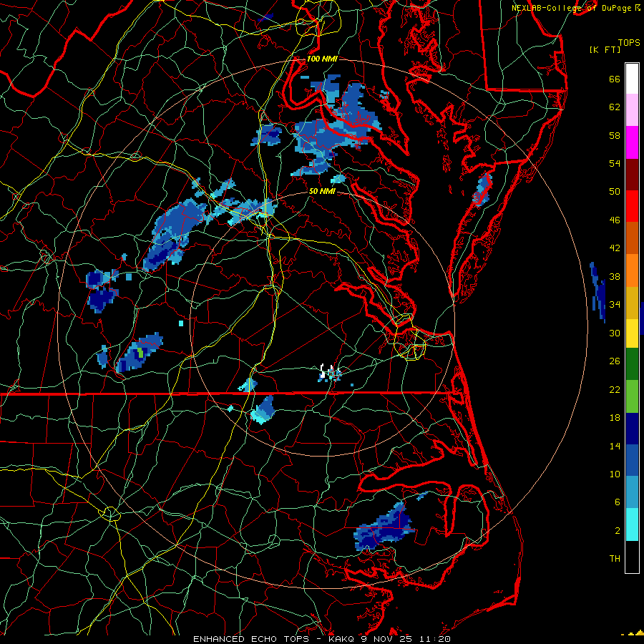This screenshot has height=644, width=644.
Task: Select the 38 legend value
Action: pyautogui.click(x=615, y=276)
